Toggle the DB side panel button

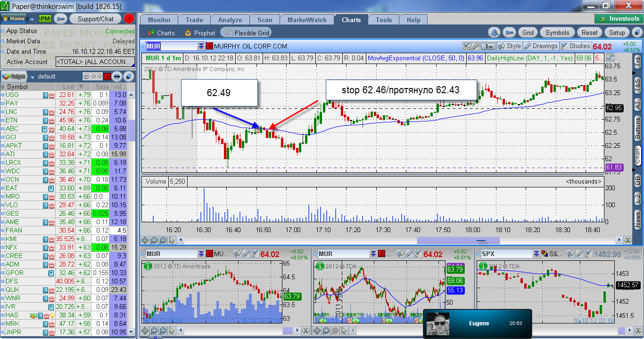click(637, 180)
